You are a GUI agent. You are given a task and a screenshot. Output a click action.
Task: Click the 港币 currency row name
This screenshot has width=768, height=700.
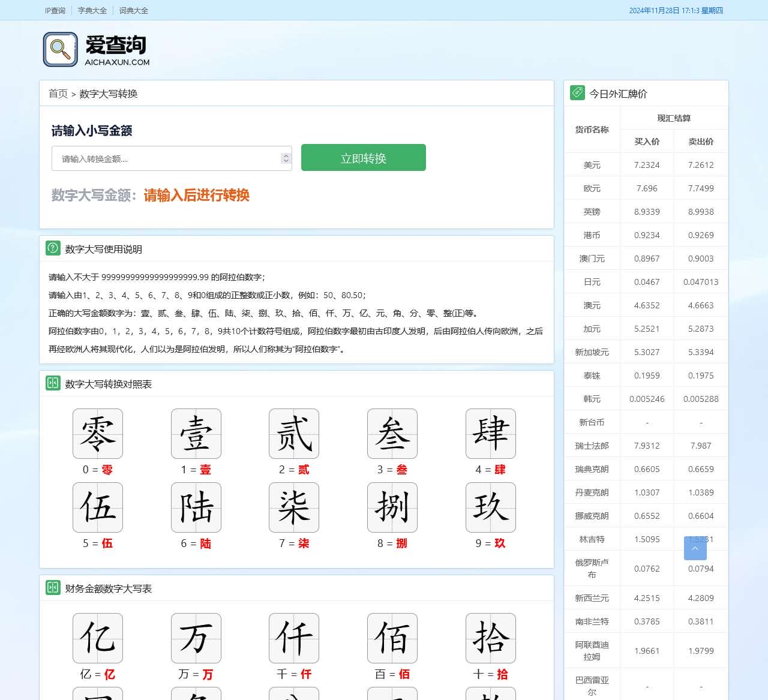click(592, 235)
